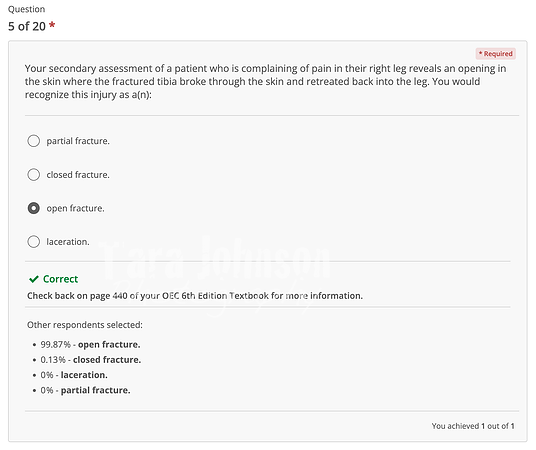Select the closed fracture radio button
536x450 pixels.
click(34, 174)
